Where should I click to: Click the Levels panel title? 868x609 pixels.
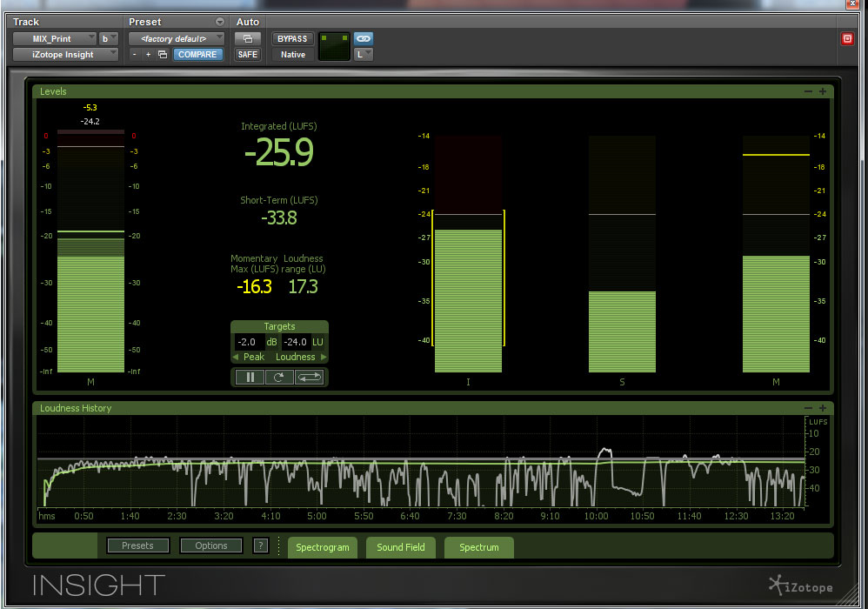[53, 91]
